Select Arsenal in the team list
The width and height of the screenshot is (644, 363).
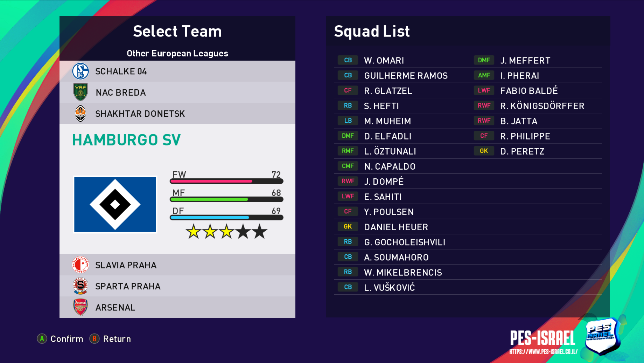pos(115,308)
